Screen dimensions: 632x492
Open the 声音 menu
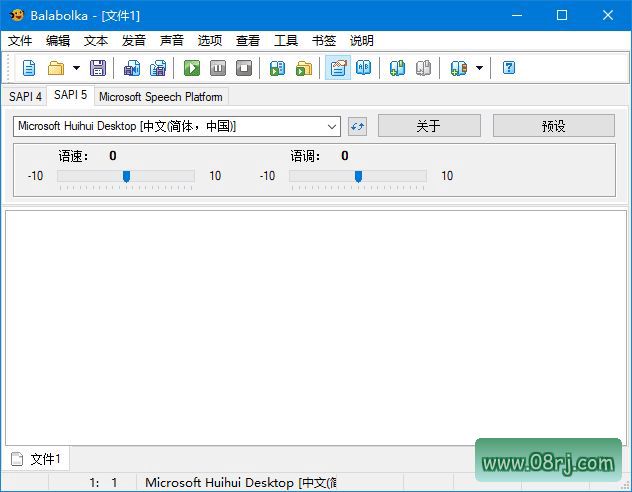(x=172, y=41)
